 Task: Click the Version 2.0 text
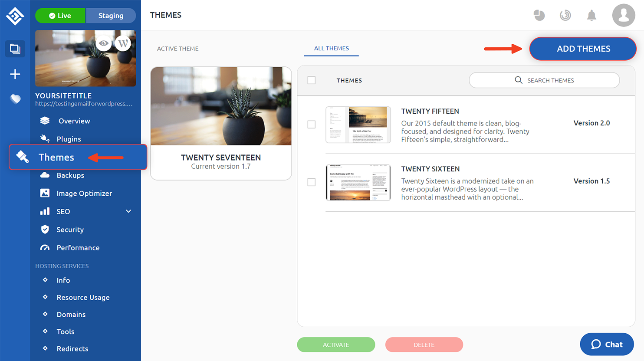(x=591, y=123)
